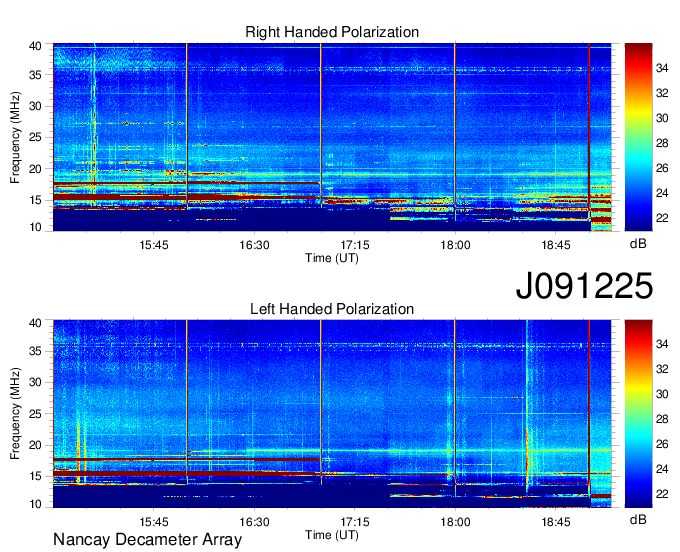Click '17:15' on the lower time axis

pyautogui.click(x=355, y=522)
